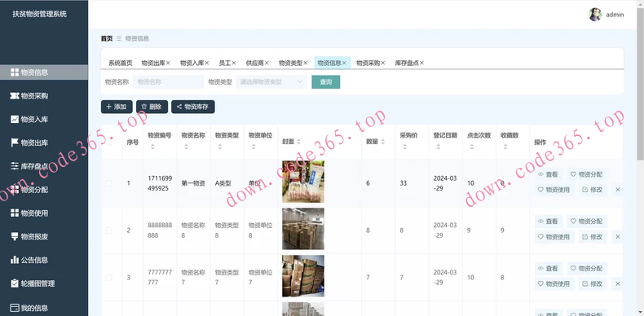Check the row 2 物资名称8 checkbox
644x316 pixels.
[x=108, y=230]
